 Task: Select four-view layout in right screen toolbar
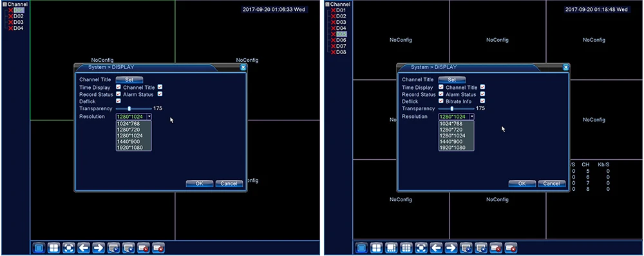pyautogui.click(x=377, y=248)
